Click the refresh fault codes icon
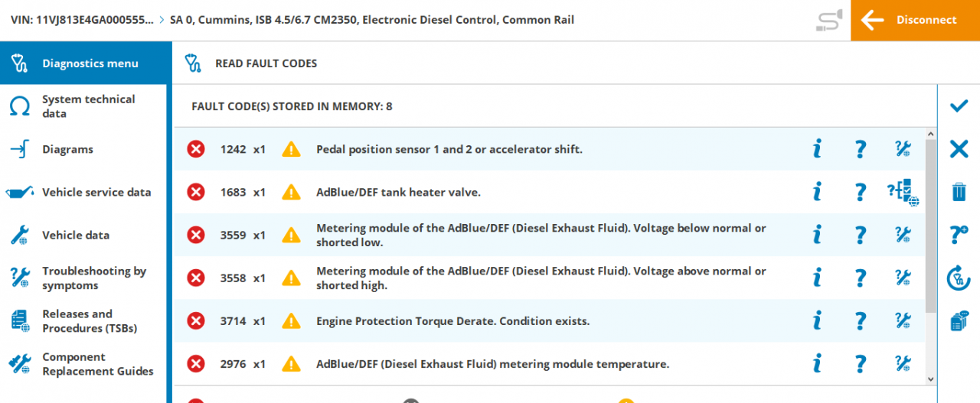 tap(959, 278)
